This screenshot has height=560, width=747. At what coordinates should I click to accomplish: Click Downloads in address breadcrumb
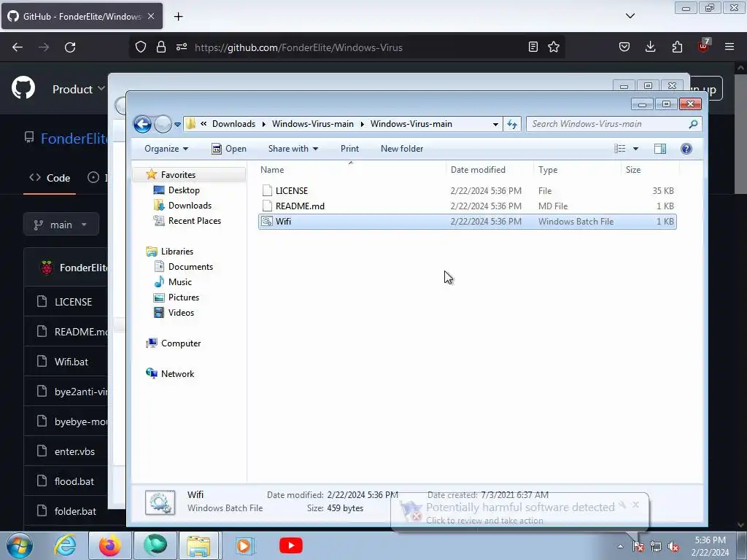tap(233, 124)
